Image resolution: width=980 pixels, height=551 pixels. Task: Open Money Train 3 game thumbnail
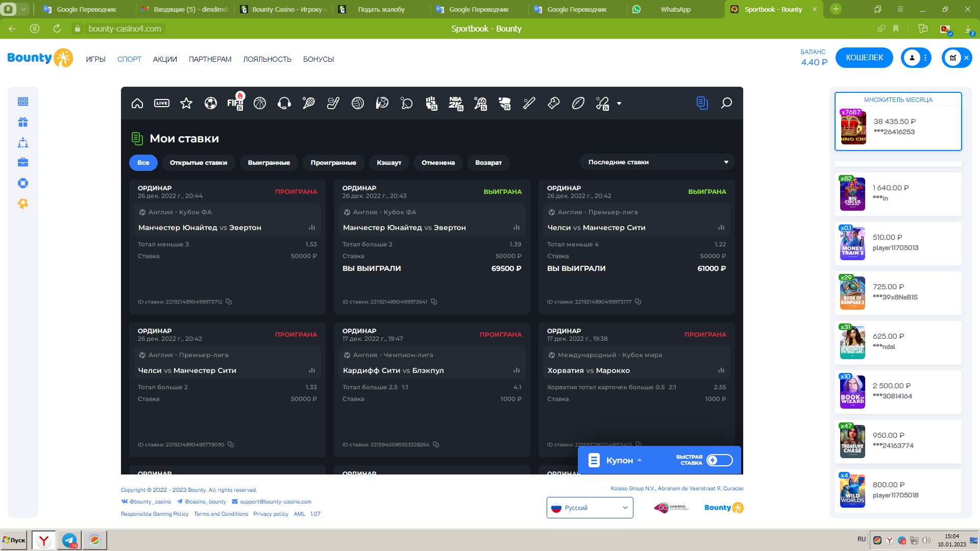tap(852, 243)
